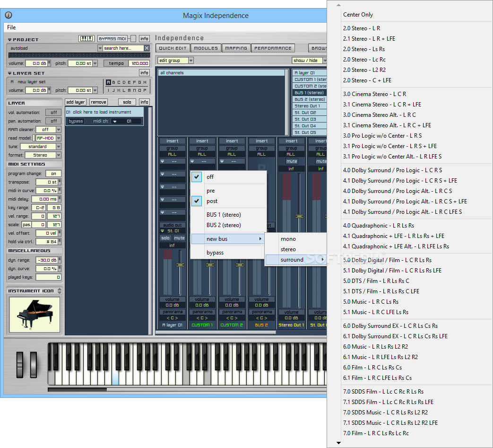Screen dimensions: 493x448
Task: Toggle the on-screen keyboard icon in Project
Action: point(86,38)
